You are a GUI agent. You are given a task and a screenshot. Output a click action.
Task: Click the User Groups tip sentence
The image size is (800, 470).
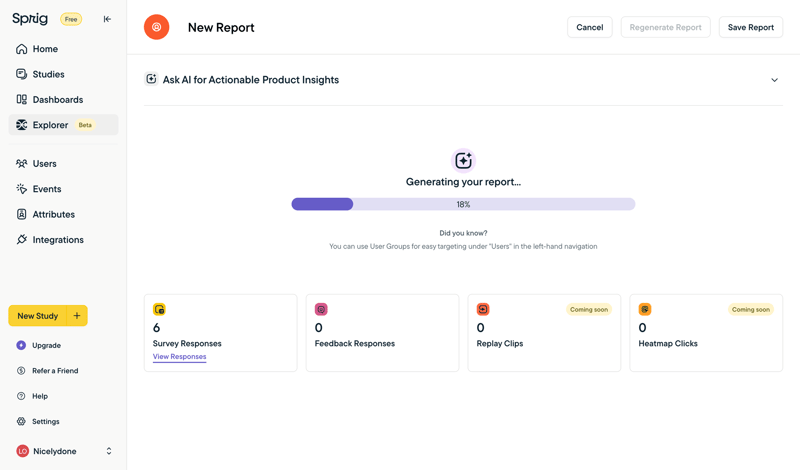click(x=463, y=246)
